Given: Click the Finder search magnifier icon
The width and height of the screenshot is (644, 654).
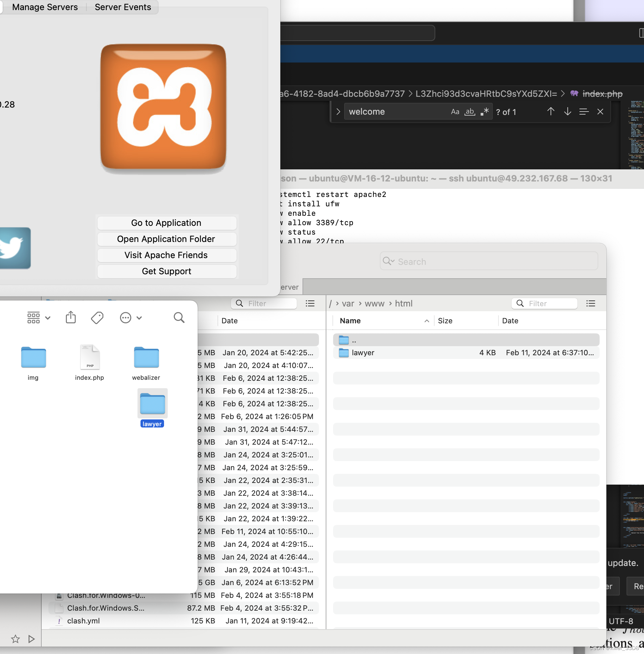Looking at the screenshot, I should [179, 318].
